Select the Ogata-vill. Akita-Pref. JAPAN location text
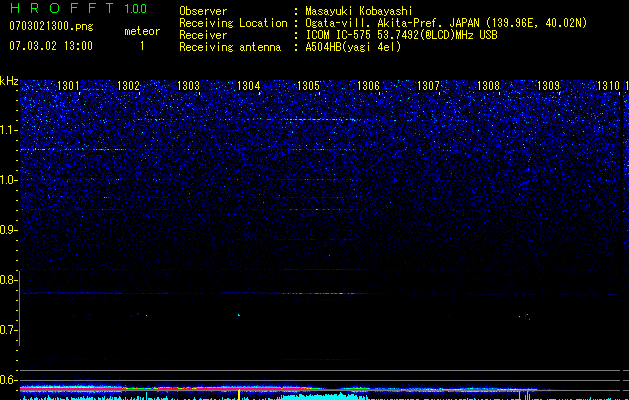Viewport: 629px width, 400px height. [446, 23]
